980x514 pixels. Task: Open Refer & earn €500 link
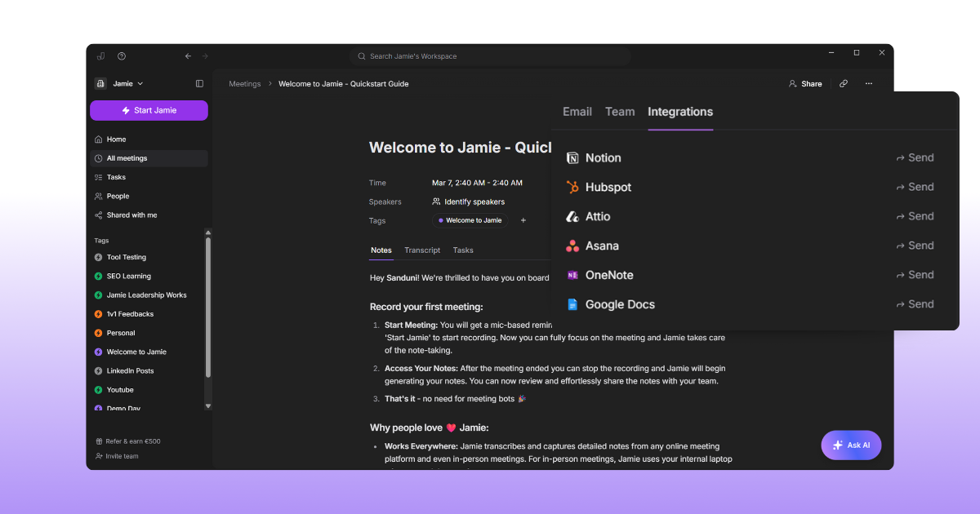tap(128, 441)
